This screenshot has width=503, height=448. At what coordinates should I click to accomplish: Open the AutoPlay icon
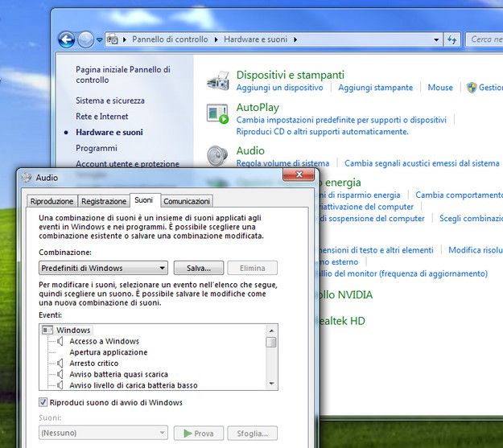pos(217,113)
